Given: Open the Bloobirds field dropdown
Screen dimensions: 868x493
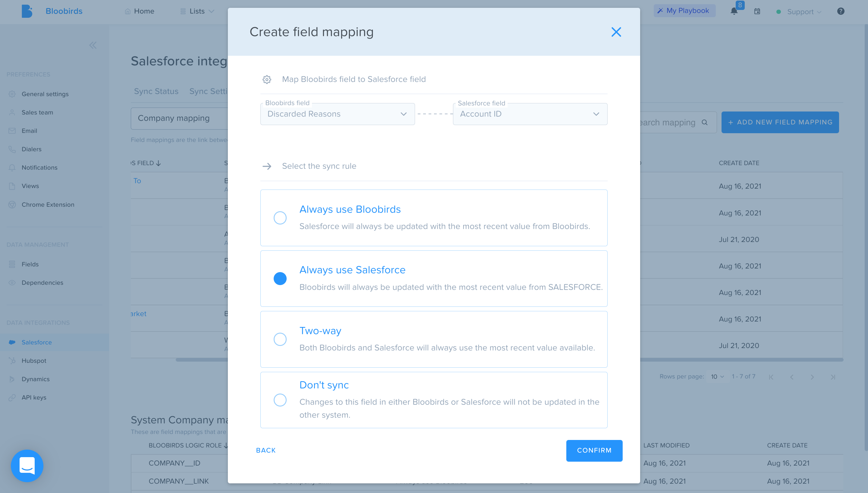Looking at the screenshot, I should pyautogui.click(x=337, y=114).
